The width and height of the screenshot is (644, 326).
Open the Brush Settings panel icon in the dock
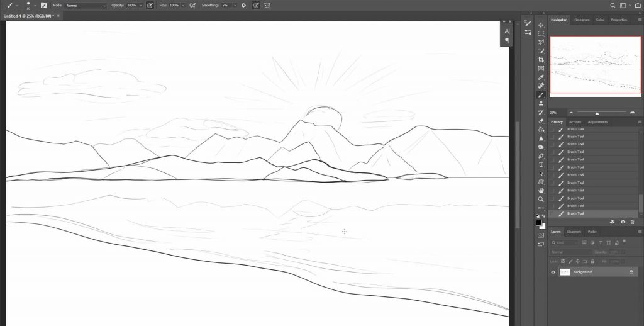tap(528, 32)
